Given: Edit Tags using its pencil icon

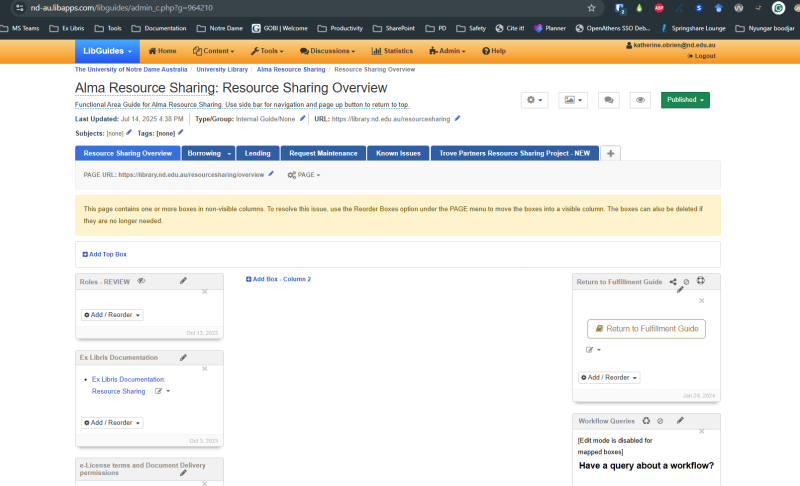Looking at the screenshot, I should point(181,133).
